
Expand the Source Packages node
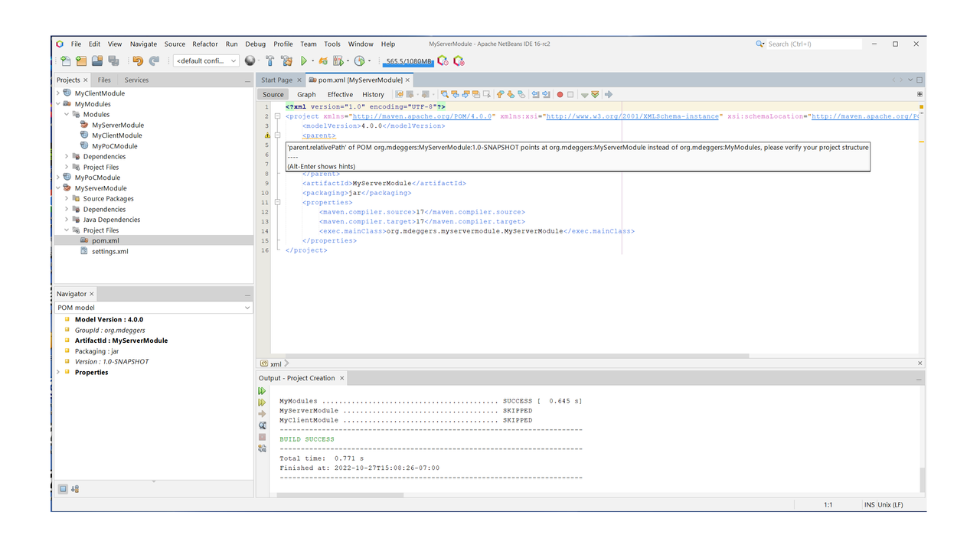click(67, 198)
